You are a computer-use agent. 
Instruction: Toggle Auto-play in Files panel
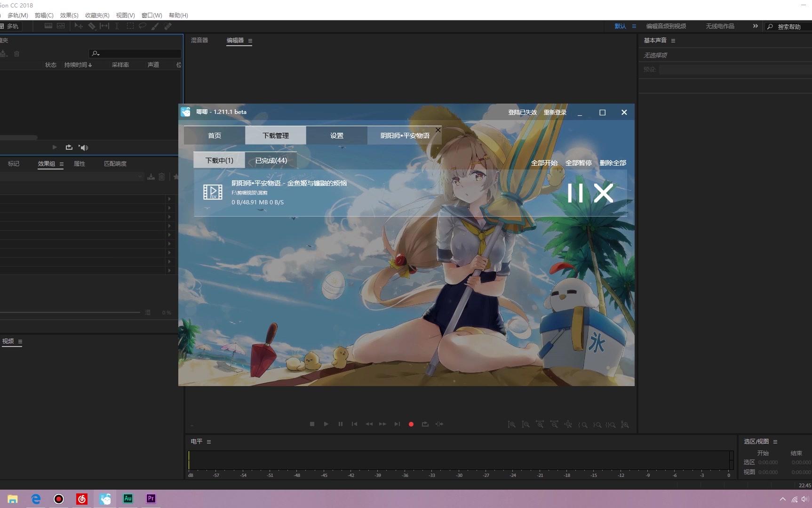[83, 147]
